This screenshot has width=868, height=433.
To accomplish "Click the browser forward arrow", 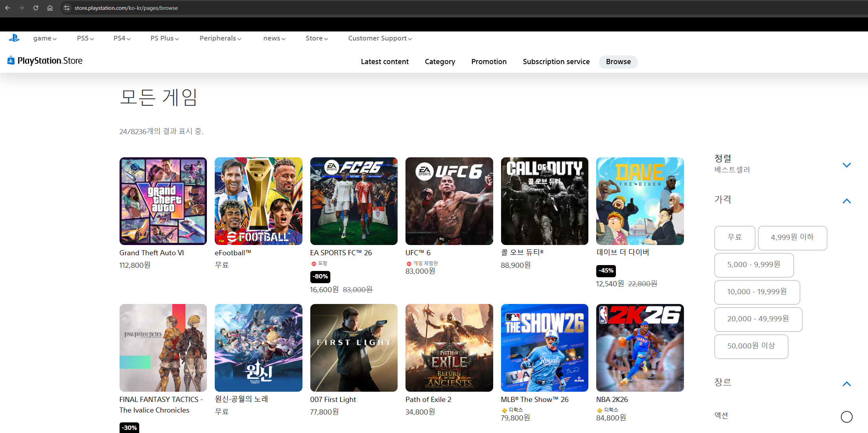I will (x=22, y=8).
